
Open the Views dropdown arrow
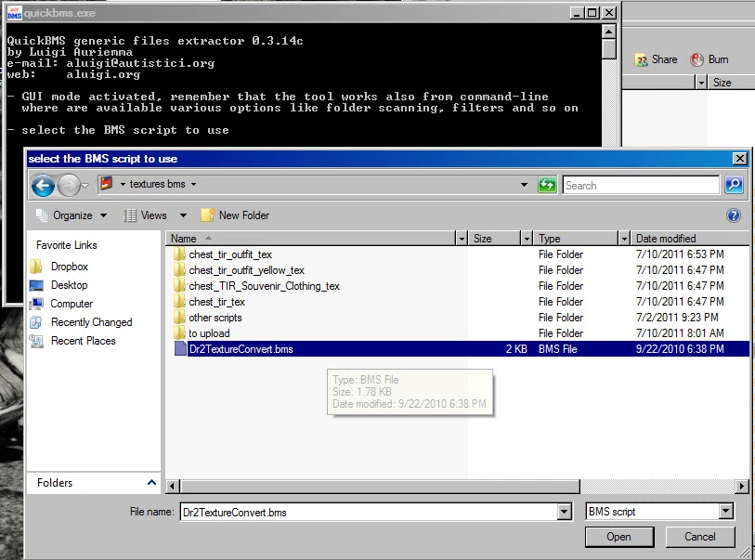183,215
